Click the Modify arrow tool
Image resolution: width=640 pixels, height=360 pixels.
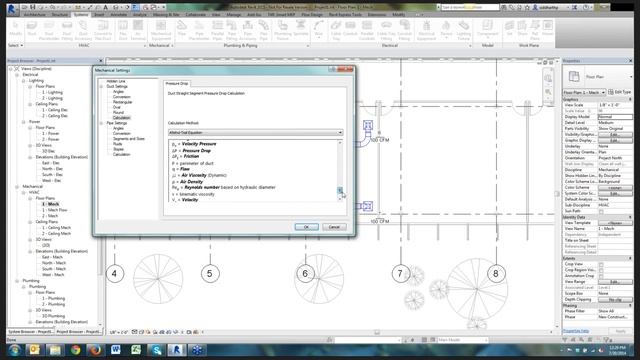pos(16,29)
